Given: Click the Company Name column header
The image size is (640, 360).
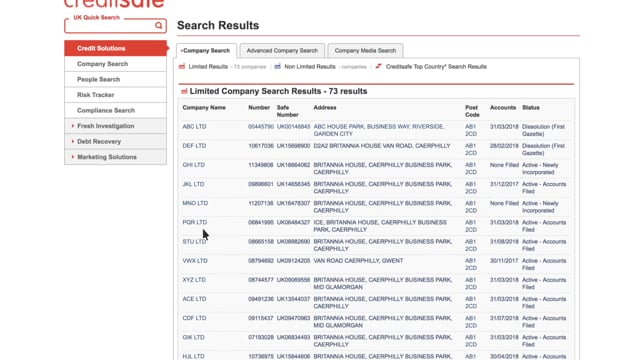Looking at the screenshot, I should click(204, 108).
